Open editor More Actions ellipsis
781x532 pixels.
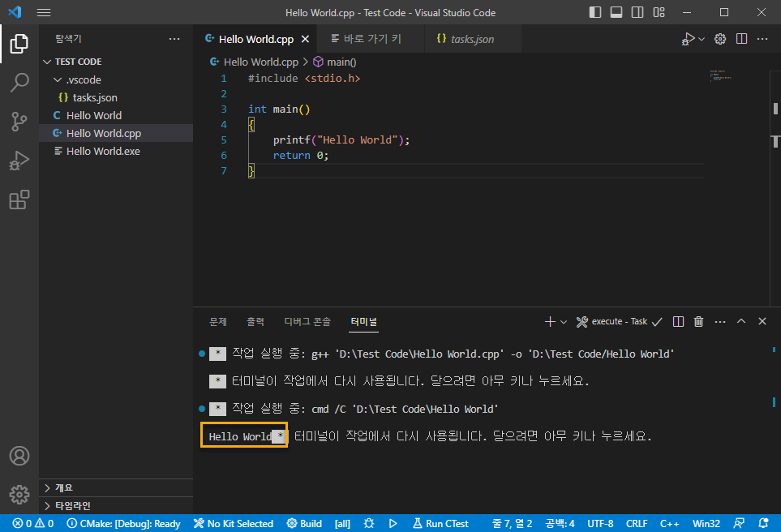762,39
